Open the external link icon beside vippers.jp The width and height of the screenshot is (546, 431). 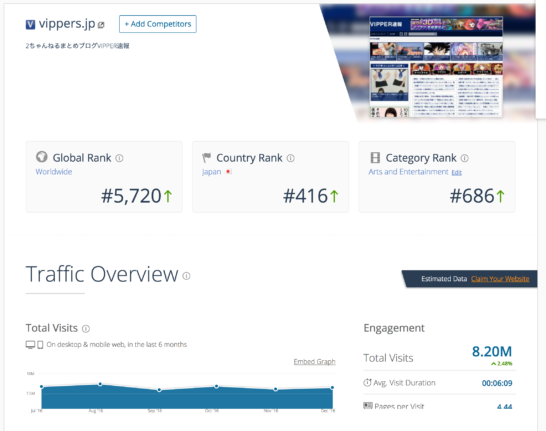[101, 25]
